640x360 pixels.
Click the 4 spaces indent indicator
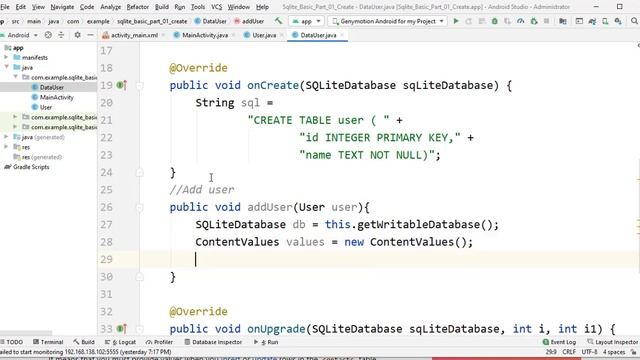[613, 352]
